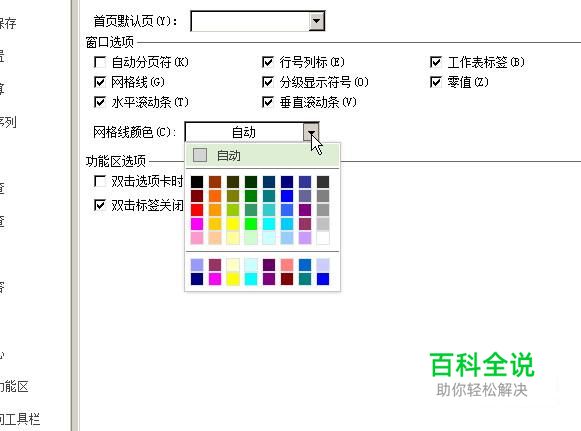Select the pink color swatch
The image size is (581, 431).
[x=197, y=238]
